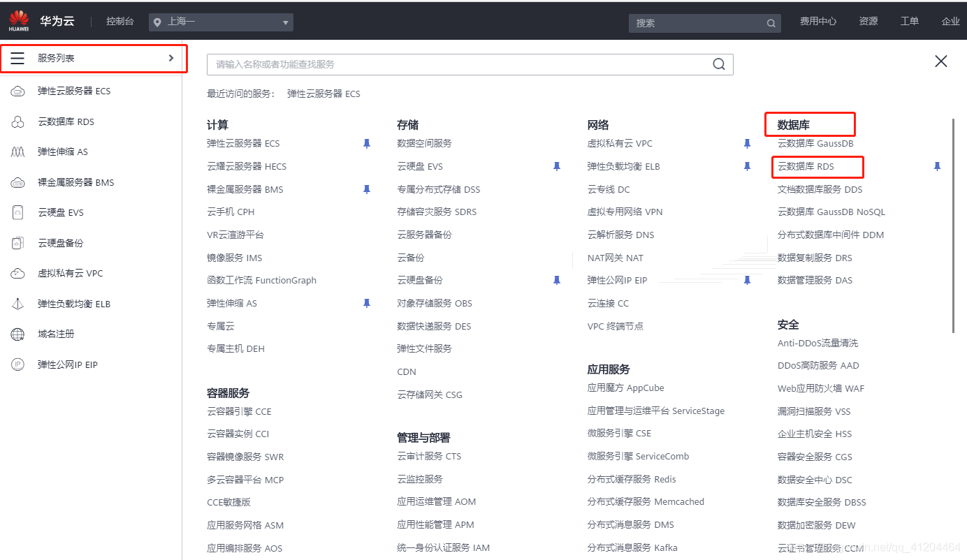967x560 pixels.
Task: Expand 服务列表 with the chevron arrow
Action: point(171,58)
